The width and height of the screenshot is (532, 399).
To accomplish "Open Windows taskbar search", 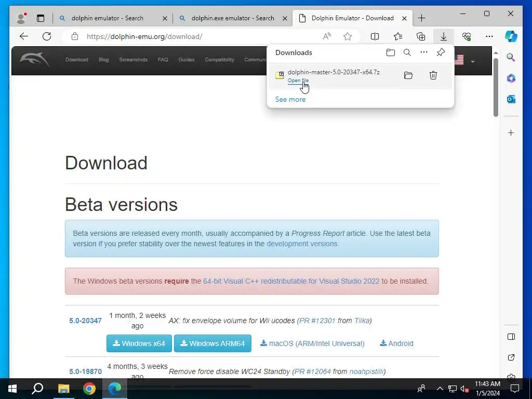I will (x=37, y=389).
